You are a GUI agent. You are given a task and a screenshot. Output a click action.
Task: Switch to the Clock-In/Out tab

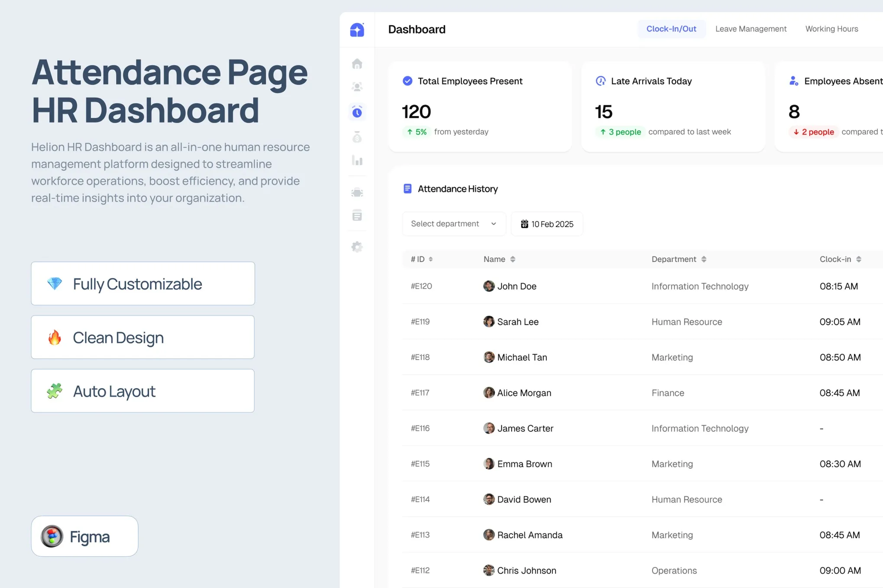(671, 29)
